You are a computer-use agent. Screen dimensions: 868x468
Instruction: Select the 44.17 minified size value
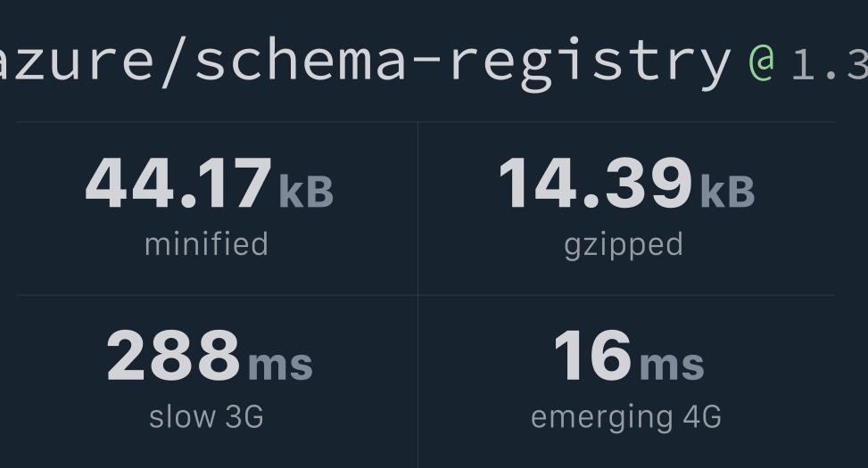point(178,183)
